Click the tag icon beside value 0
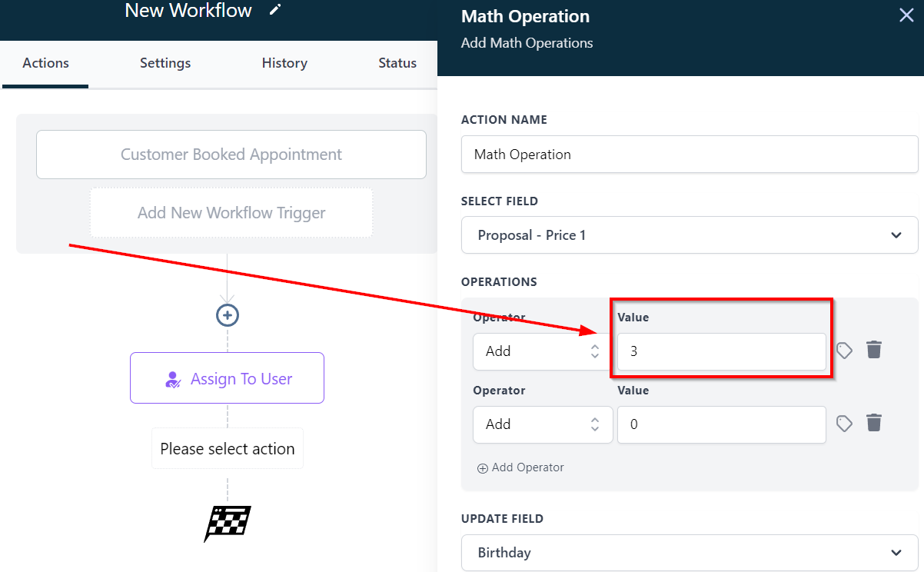924x572 pixels. pyautogui.click(x=844, y=424)
